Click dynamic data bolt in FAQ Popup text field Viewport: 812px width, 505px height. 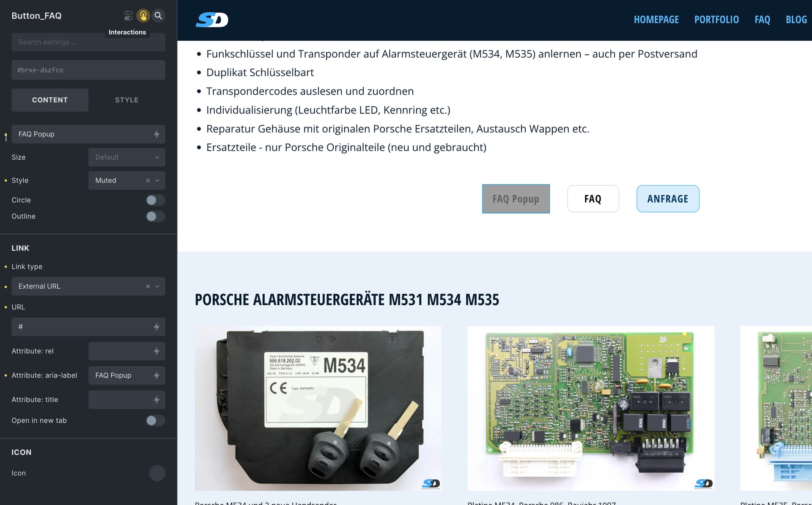[156, 134]
